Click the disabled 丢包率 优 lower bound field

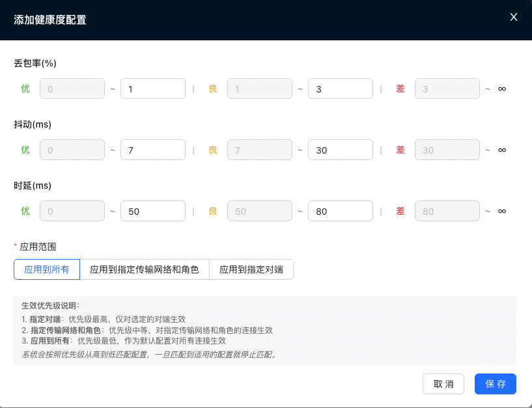click(72, 88)
